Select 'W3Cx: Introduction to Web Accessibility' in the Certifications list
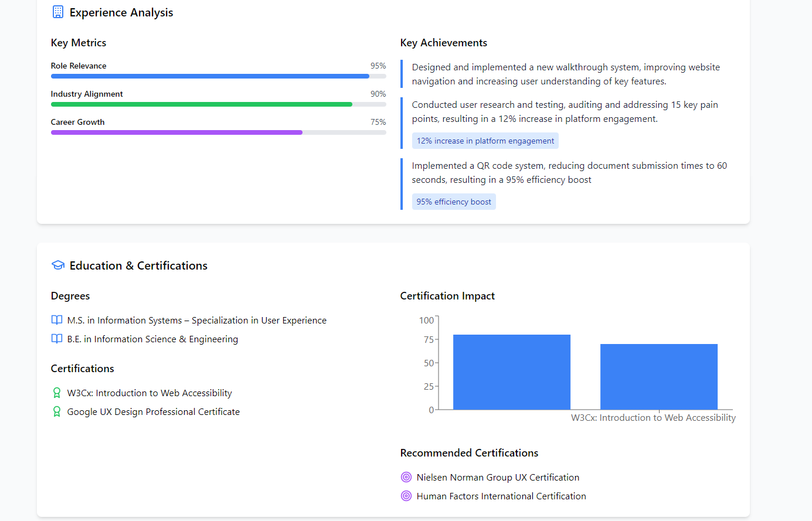This screenshot has height=521, width=812. click(150, 393)
